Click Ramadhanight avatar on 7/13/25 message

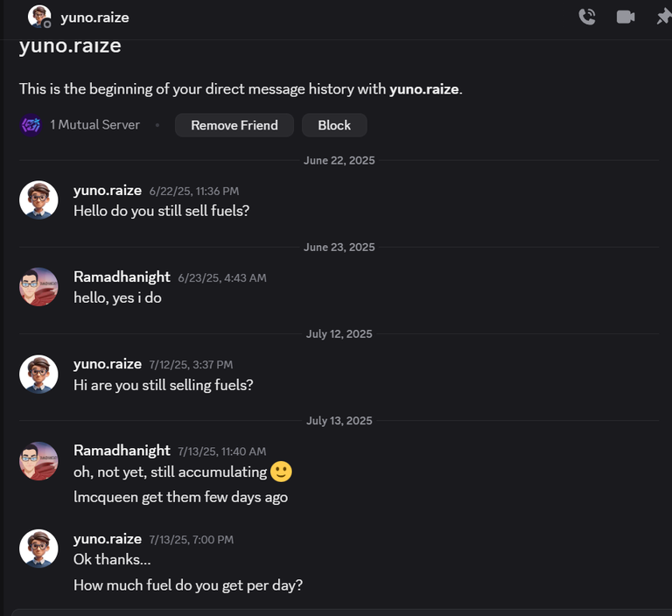(38, 461)
